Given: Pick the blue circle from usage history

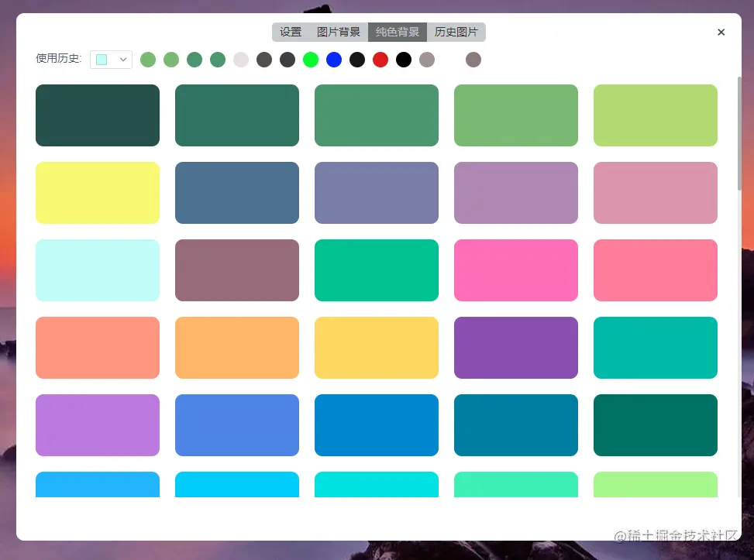Looking at the screenshot, I should click(x=334, y=59).
